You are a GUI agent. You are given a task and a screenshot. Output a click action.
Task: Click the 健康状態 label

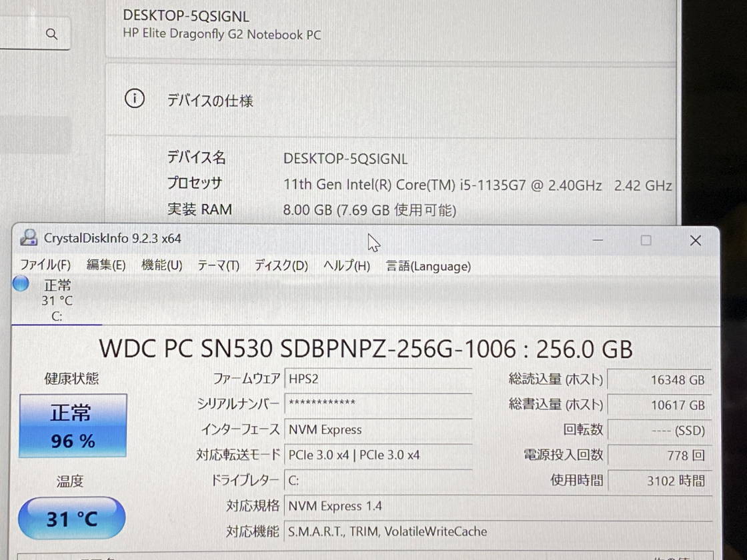[71, 379]
